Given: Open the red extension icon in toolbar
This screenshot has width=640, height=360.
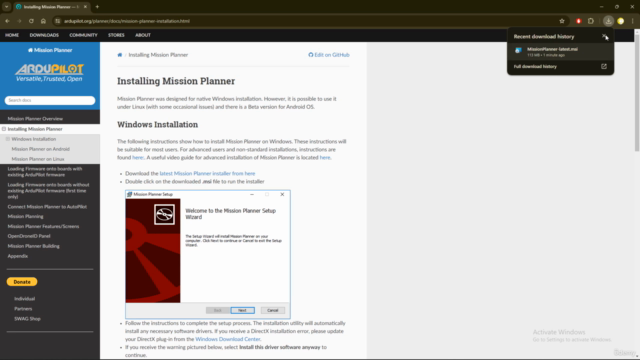Looking at the screenshot, I should pos(578,21).
